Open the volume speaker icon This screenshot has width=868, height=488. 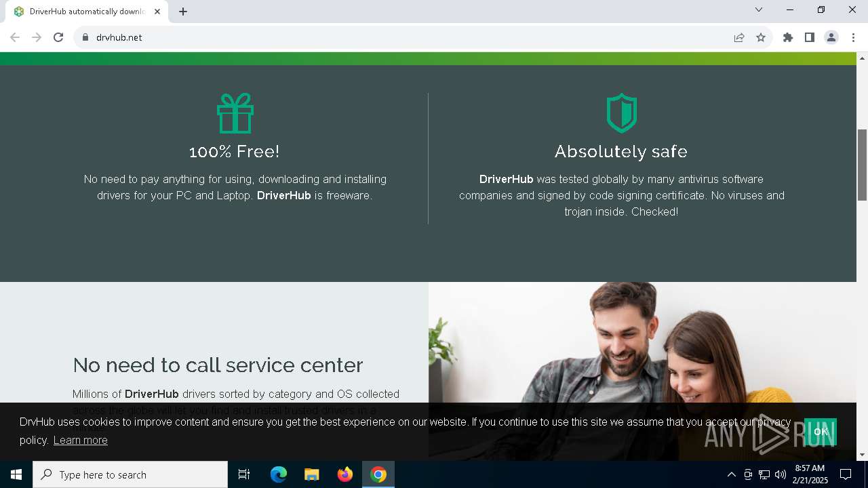(781, 474)
